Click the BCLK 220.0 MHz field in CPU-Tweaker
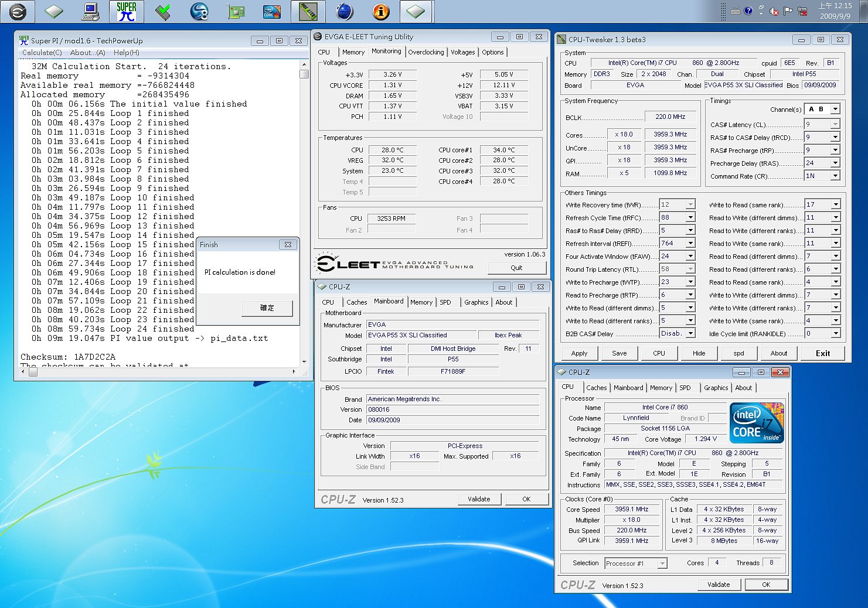868x608 pixels. point(670,117)
